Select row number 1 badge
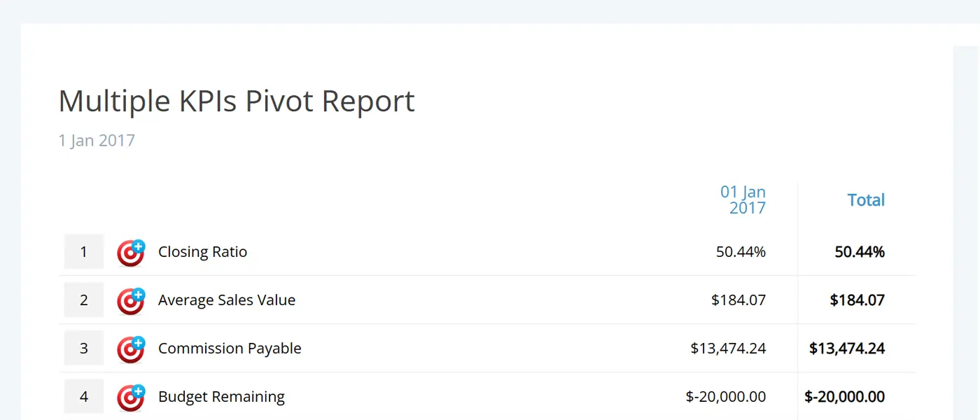 point(83,251)
